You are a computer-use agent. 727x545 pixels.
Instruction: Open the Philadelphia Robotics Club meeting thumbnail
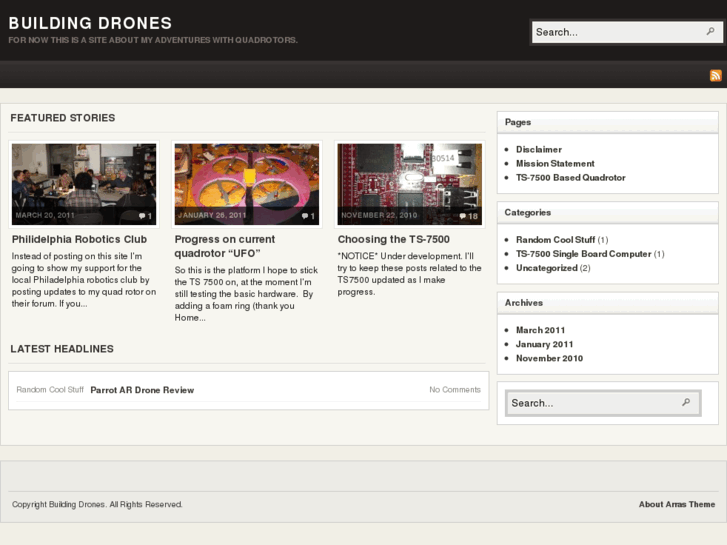84,184
